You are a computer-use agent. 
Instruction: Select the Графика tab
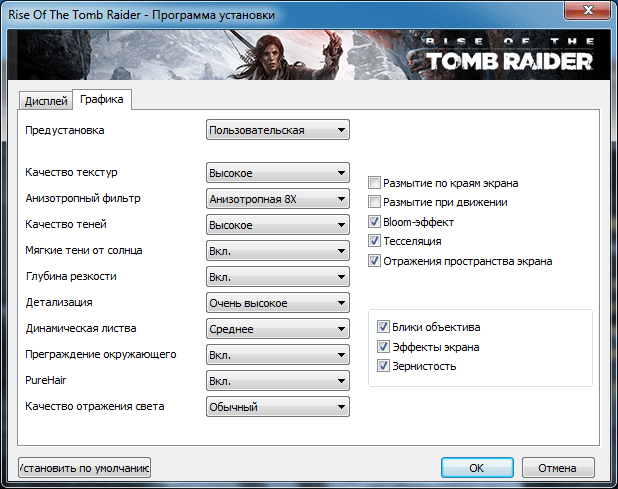[x=102, y=99]
